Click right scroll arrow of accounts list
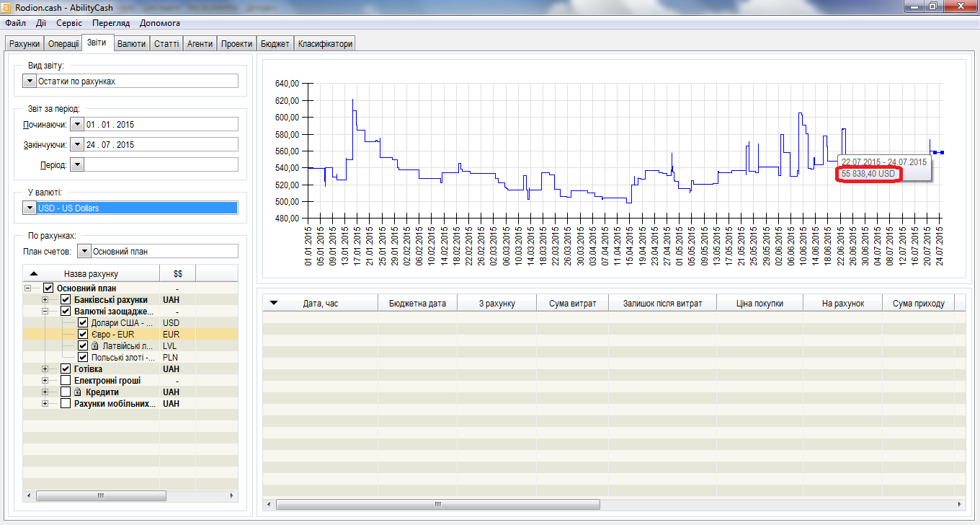Image resolution: width=980 pixels, height=525 pixels. pos(232,496)
